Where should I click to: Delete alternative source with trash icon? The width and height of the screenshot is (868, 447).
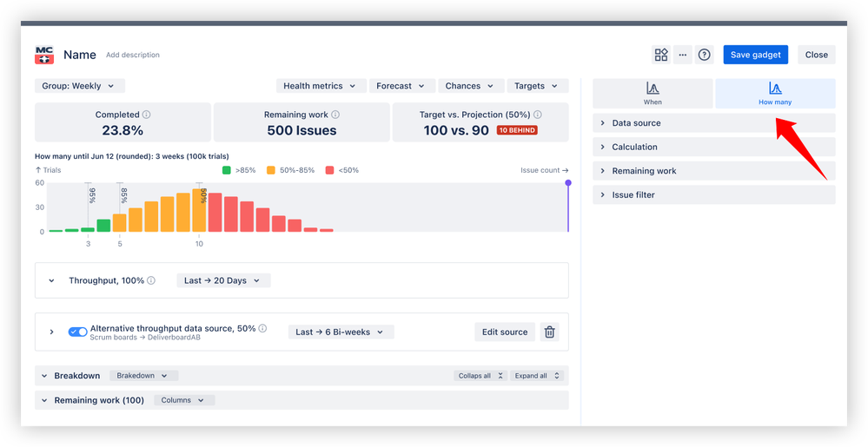click(x=550, y=332)
